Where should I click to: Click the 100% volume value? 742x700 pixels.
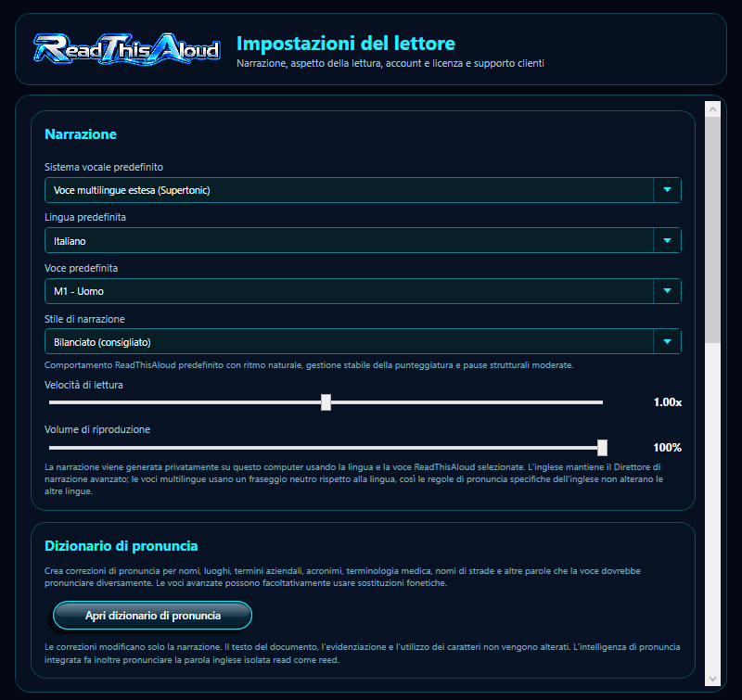(667, 448)
